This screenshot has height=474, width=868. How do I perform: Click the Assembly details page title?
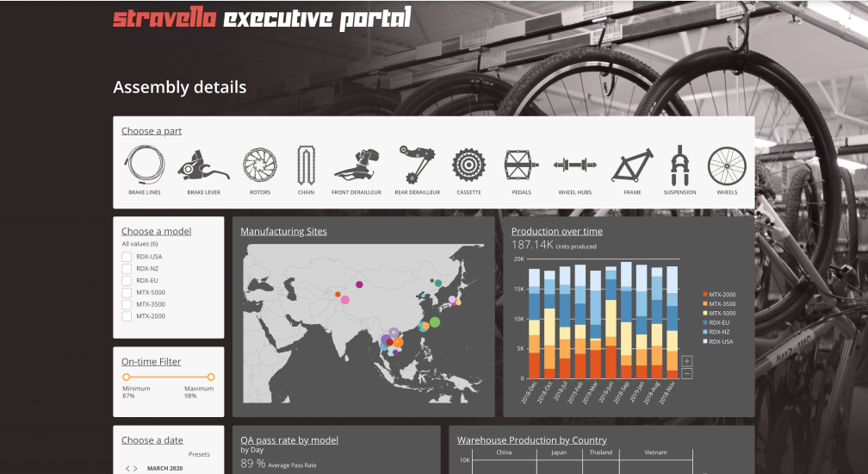180,88
